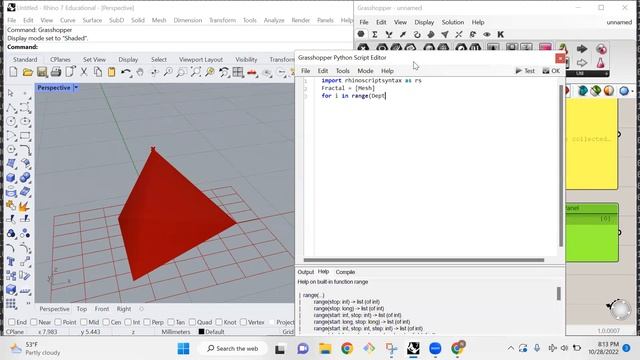Open the Perspective viewport title dropdown arrow
The width and height of the screenshot is (640, 360).
pyautogui.click(x=76, y=88)
